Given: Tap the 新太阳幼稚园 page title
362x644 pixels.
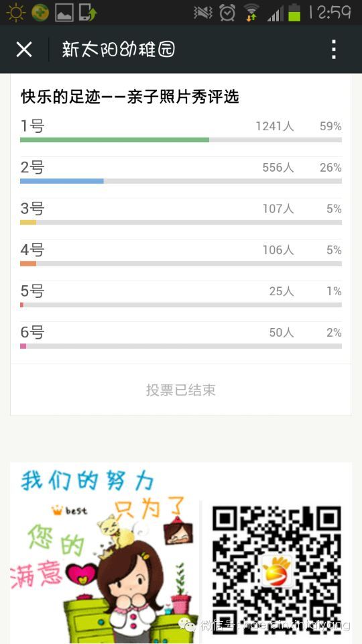Looking at the screenshot, I should 119,50.
